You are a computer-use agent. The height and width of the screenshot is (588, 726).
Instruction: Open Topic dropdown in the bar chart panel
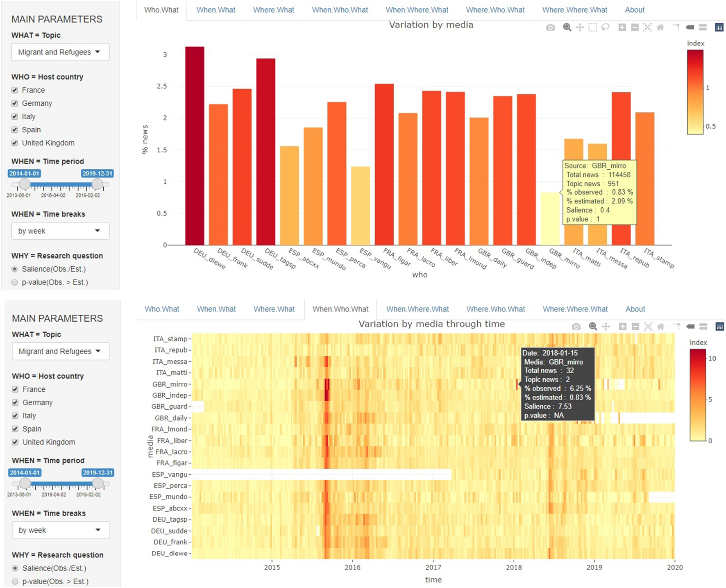[x=60, y=52]
